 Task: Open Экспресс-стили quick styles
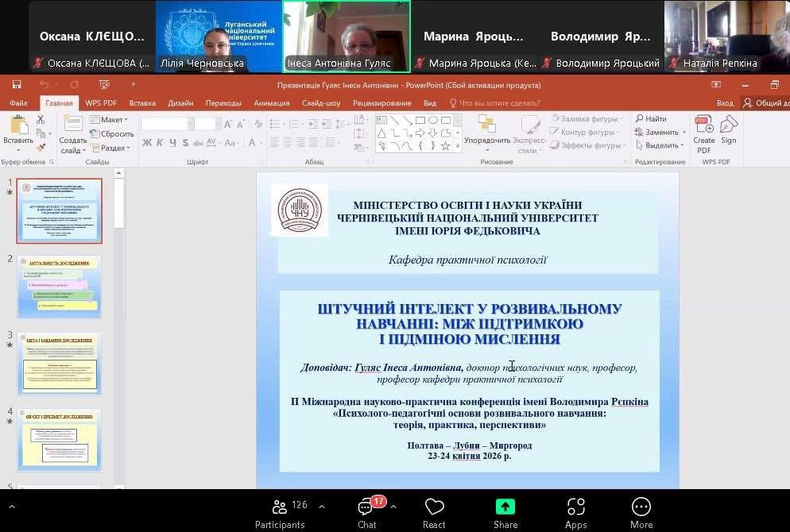[529, 134]
